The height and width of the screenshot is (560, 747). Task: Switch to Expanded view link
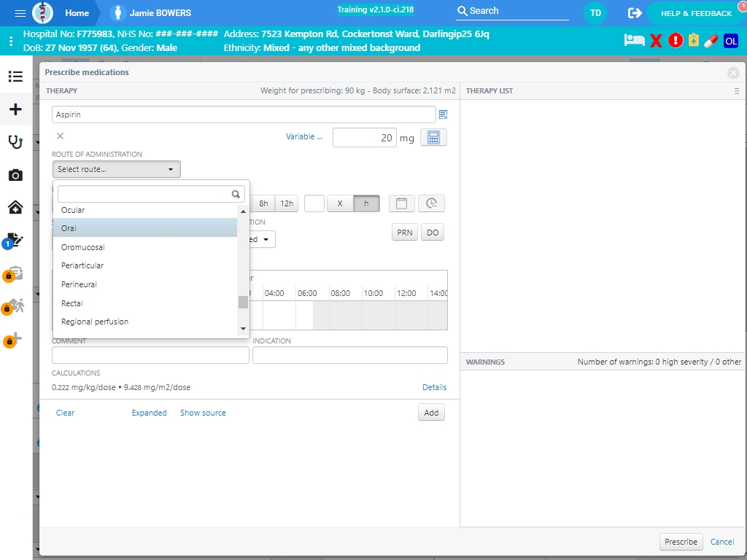coord(149,413)
